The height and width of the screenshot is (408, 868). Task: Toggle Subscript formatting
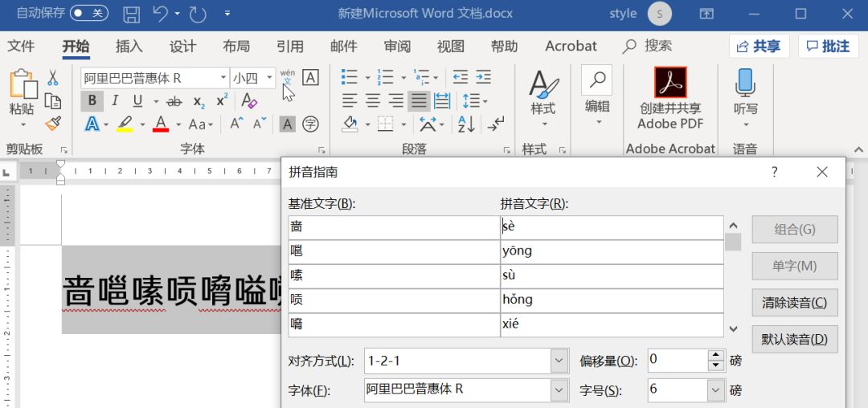click(199, 102)
